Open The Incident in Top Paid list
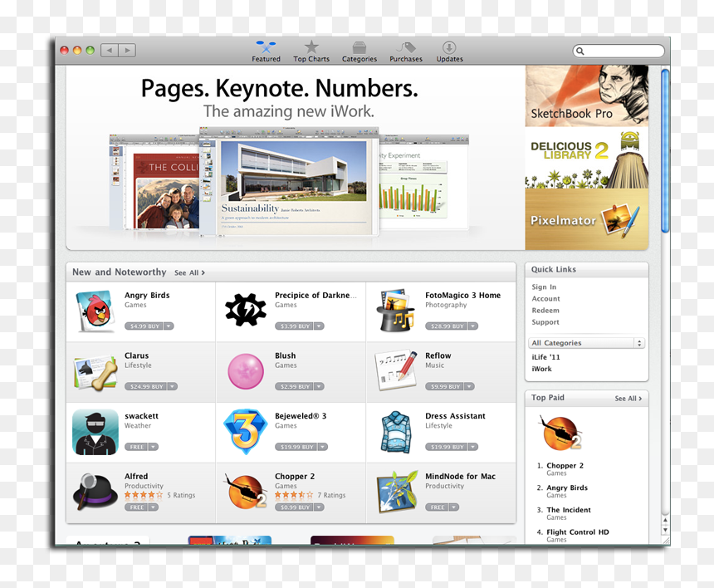This screenshot has height=588, width=714. 568,510
